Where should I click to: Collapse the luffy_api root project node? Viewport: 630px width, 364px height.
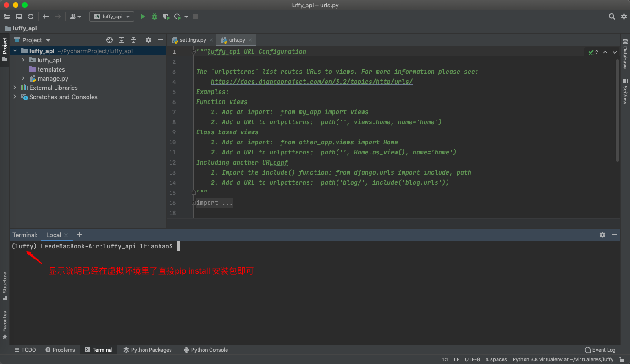[15, 51]
